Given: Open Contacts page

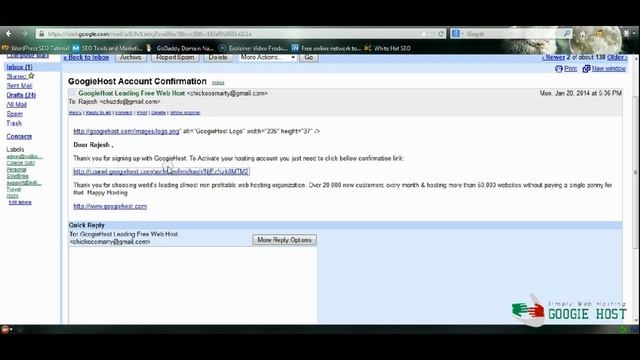Looking at the screenshot, I should click(x=19, y=136).
